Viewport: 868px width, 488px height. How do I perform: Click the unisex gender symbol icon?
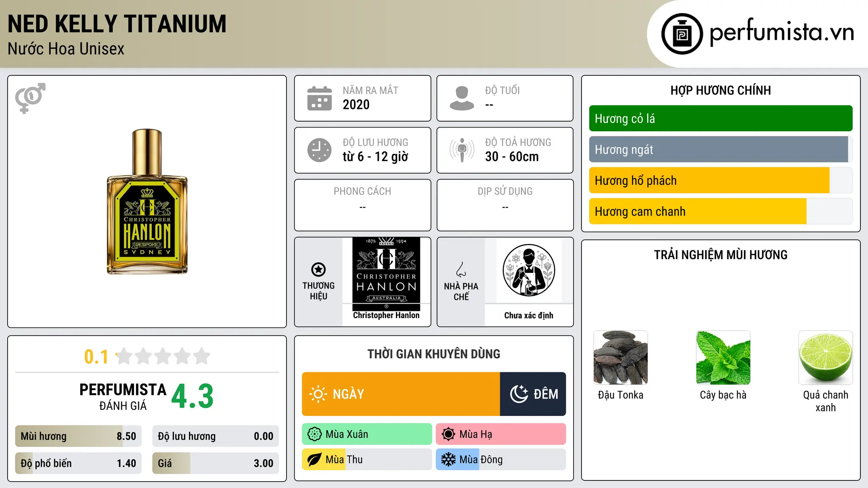pyautogui.click(x=30, y=98)
